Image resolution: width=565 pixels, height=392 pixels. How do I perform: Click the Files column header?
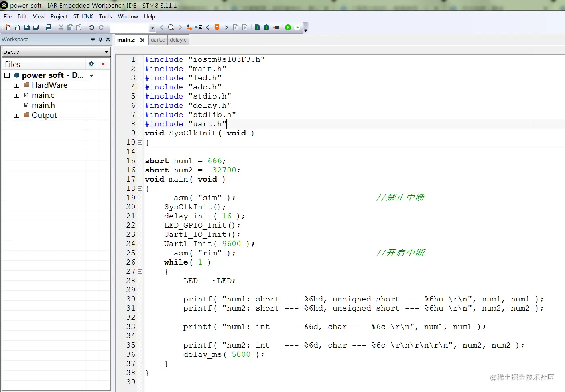44,64
